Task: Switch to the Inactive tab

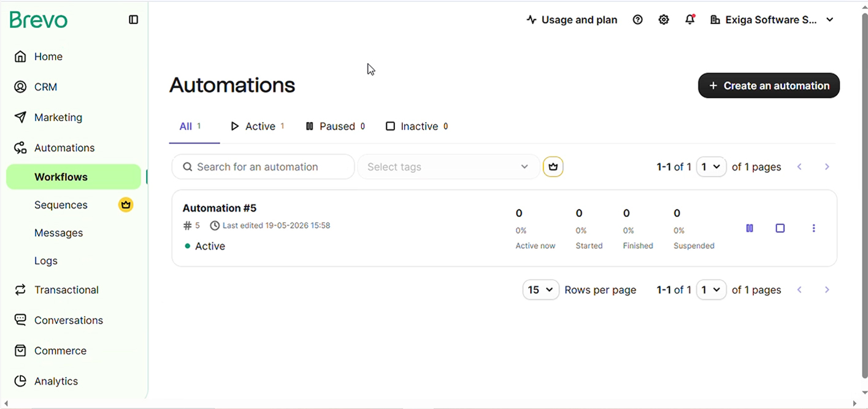Action: (x=417, y=126)
